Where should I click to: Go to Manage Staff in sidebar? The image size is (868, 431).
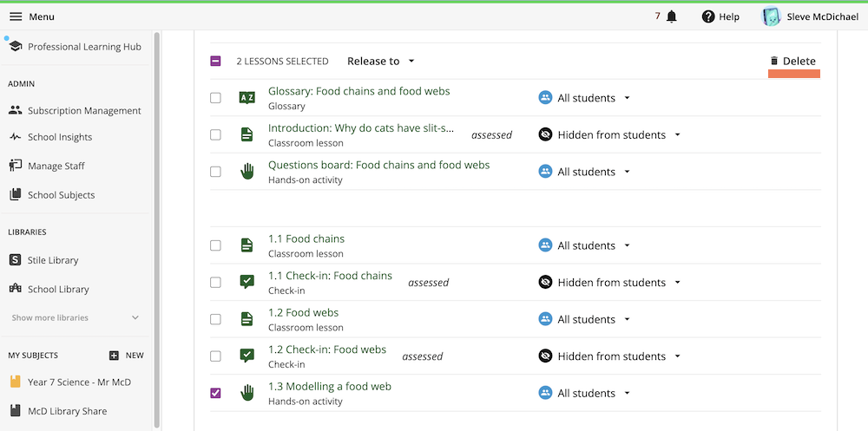[56, 166]
